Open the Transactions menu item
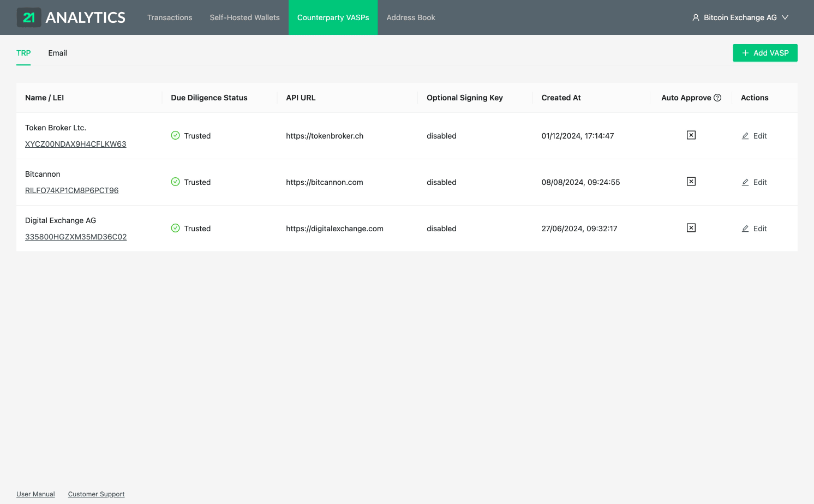This screenshot has width=814, height=504. click(170, 17)
